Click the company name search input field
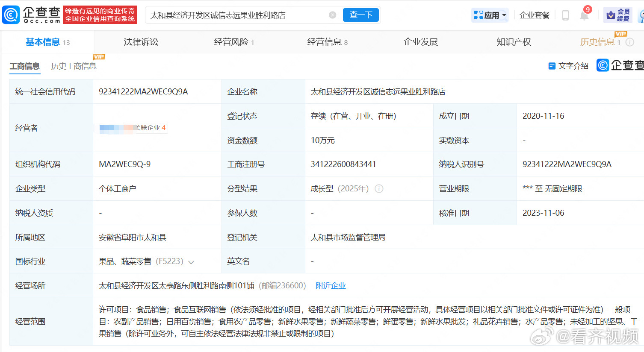This screenshot has height=352, width=644. click(x=237, y=15)
